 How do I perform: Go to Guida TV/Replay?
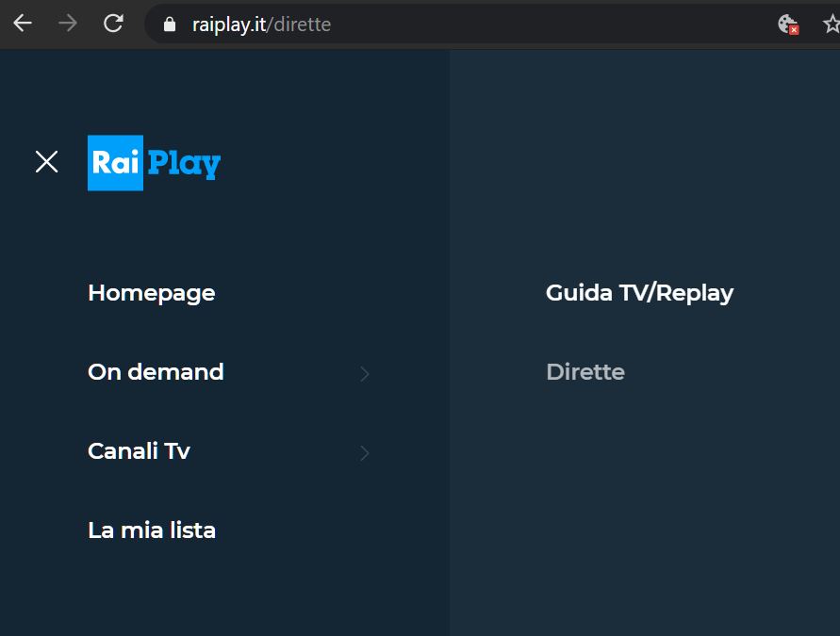(x=639, y=293)
